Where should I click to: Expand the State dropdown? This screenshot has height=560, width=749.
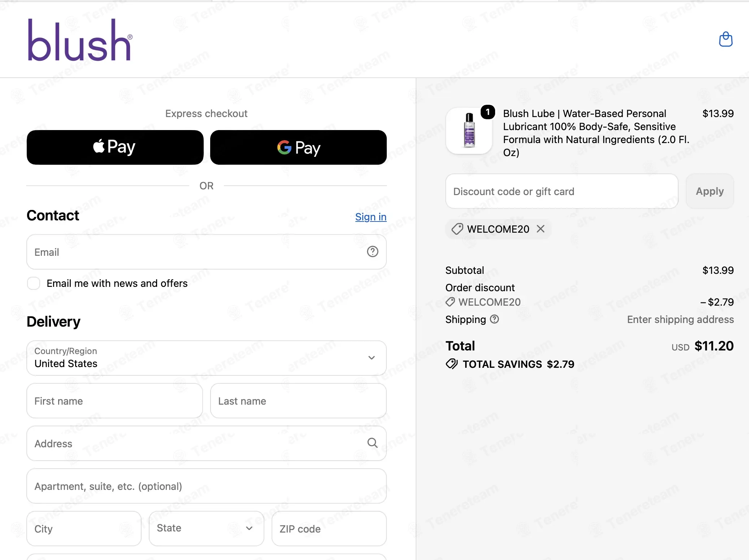coord(207,528)
